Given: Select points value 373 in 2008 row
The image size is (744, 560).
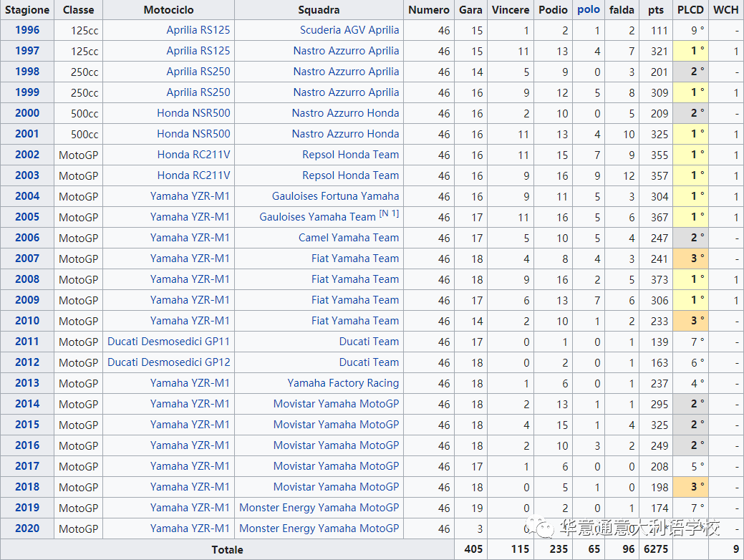Looking at the screenshot, I should pyautogui.click(x=660, y=279).
